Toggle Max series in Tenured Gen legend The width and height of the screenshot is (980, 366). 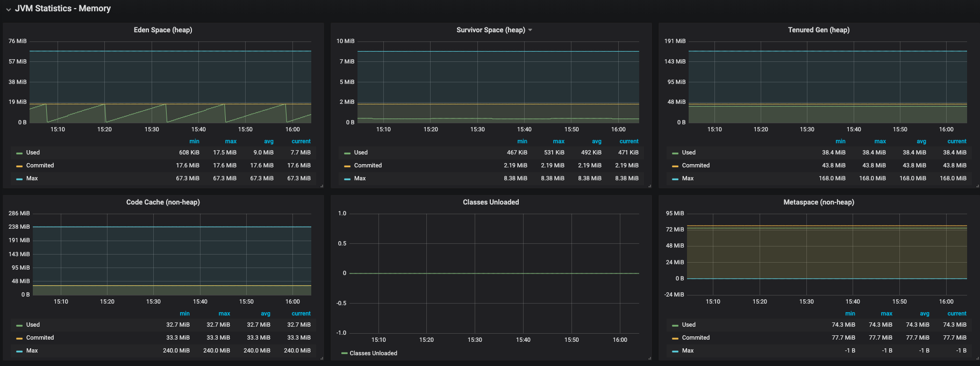click(x=688, y=179)
